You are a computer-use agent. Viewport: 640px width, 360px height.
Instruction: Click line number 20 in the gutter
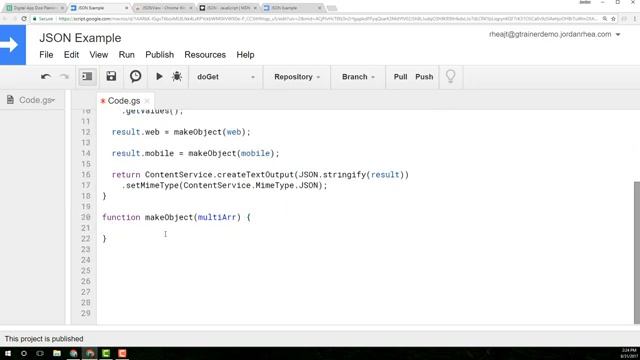coord(85,217)
